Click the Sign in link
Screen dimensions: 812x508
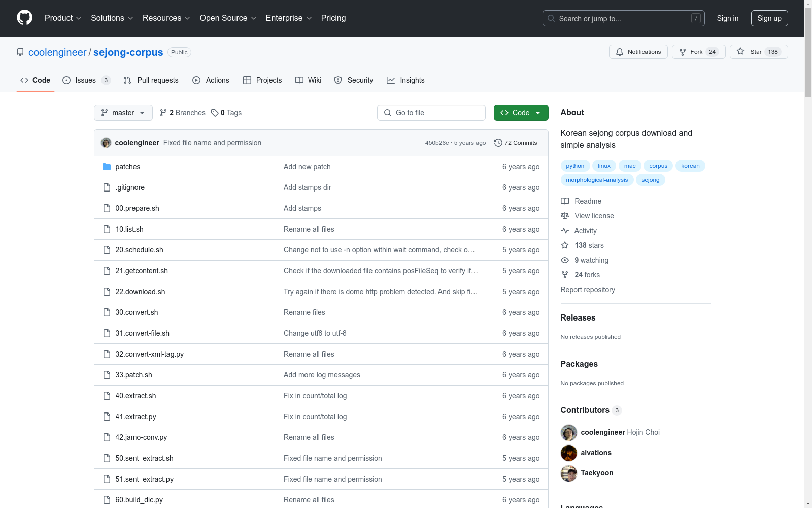(x=728, y=18)
